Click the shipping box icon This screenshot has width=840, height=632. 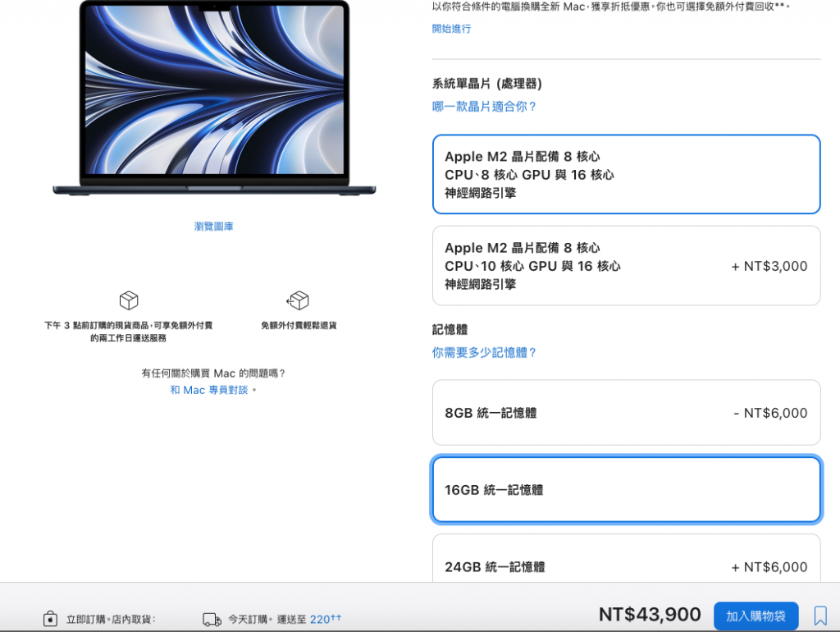coord(129,300)
